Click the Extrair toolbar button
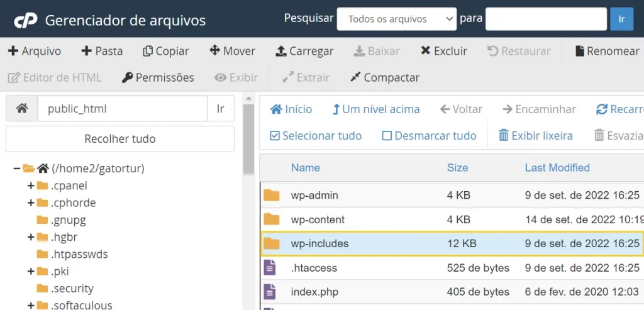The height and width of the screenshot is (310, 644). 306,77
